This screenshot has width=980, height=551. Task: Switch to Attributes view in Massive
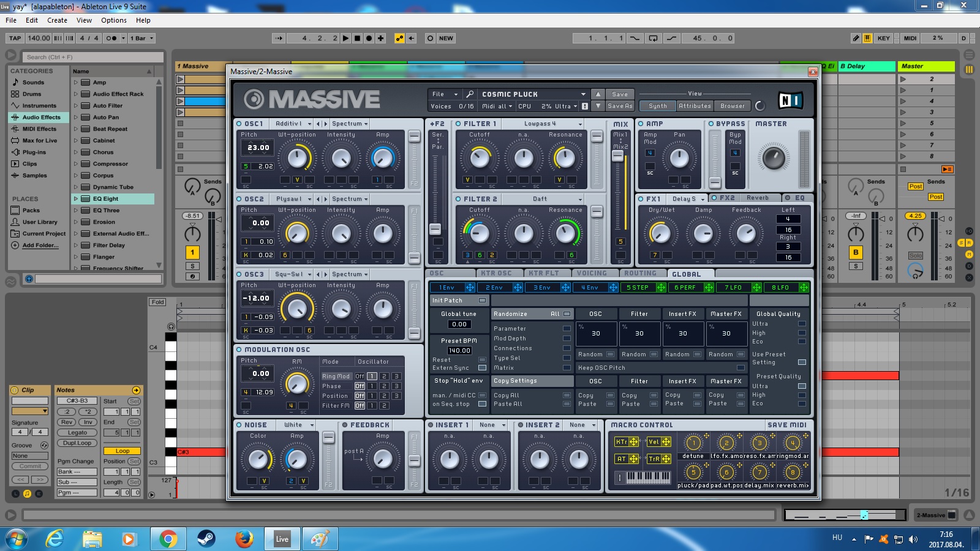(695, 106)
